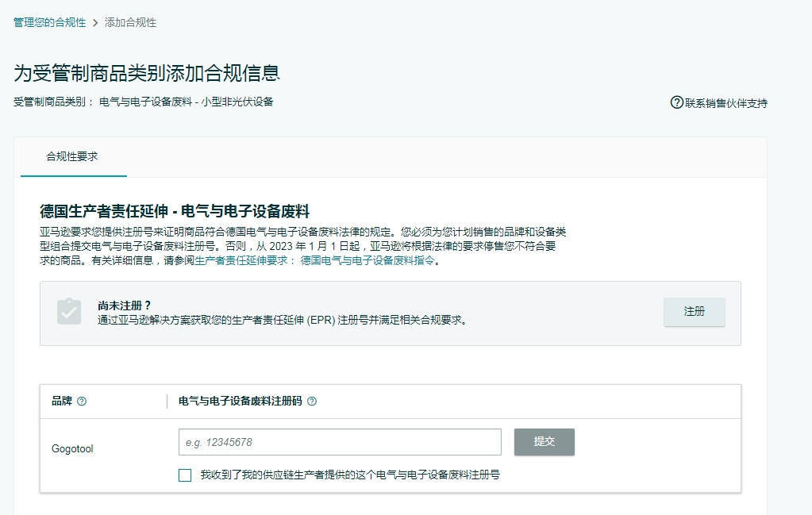
Task: Switch to the 合规性要求 tab
Action: (x=73, y=157)
